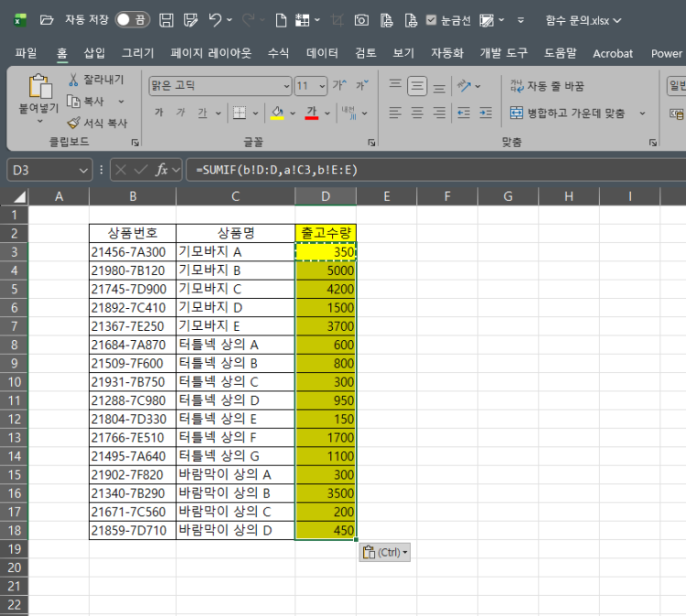Image resolution: width=686 pixels, height=616 pixels.
Task: Select the Format Painter (서식 복사) brush
Action: [74, 122]
